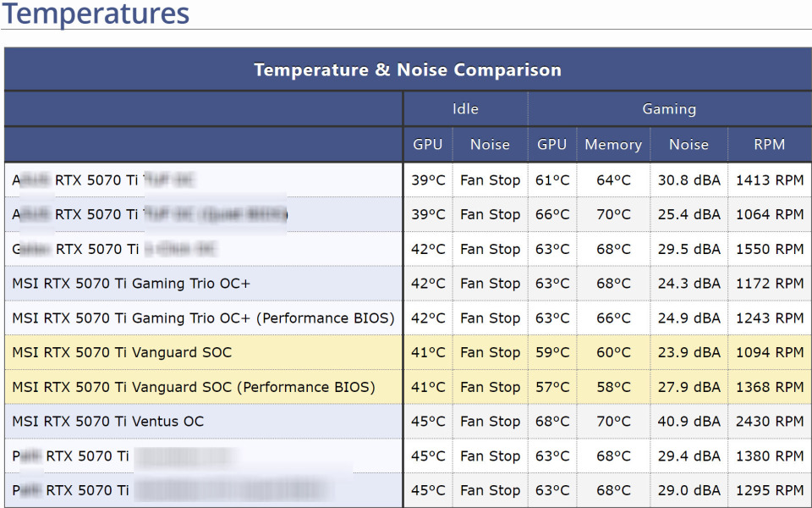
Task: Click the 1413 RPM value in first row
Action: [769, 179]
